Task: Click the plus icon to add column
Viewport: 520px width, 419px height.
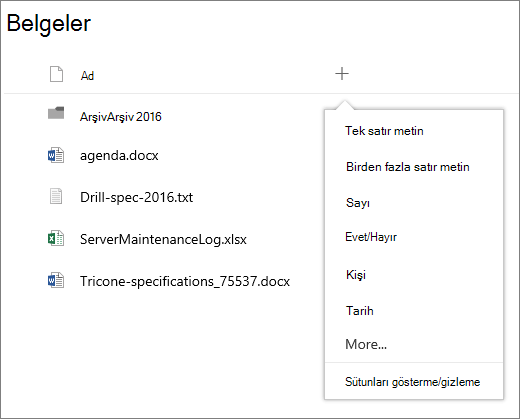Action: pos(342,74)
